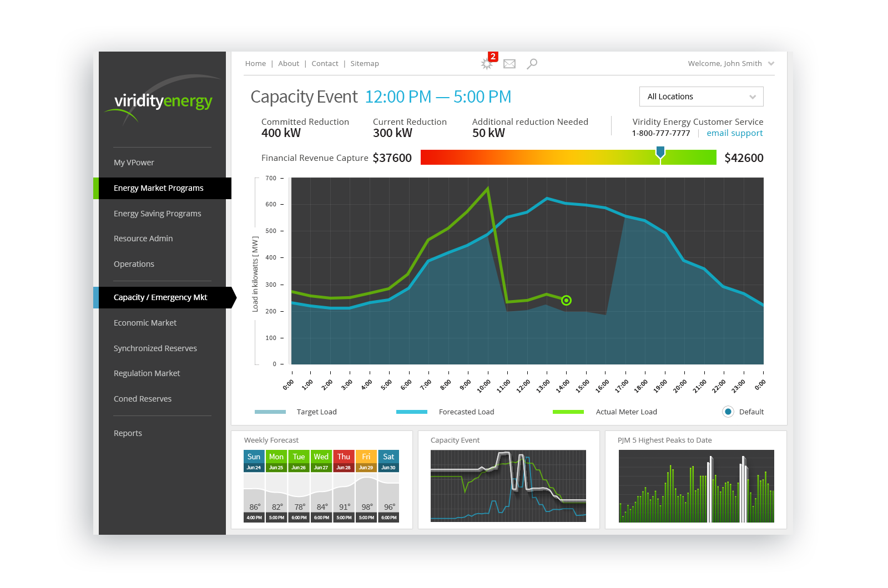
Task: Select Thu Jun 28 forecast column
Action: [344, 486]
